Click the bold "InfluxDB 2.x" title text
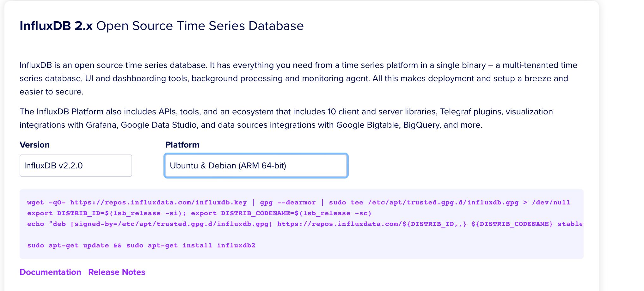Screen dimensions: 644x291 [56, 26]
